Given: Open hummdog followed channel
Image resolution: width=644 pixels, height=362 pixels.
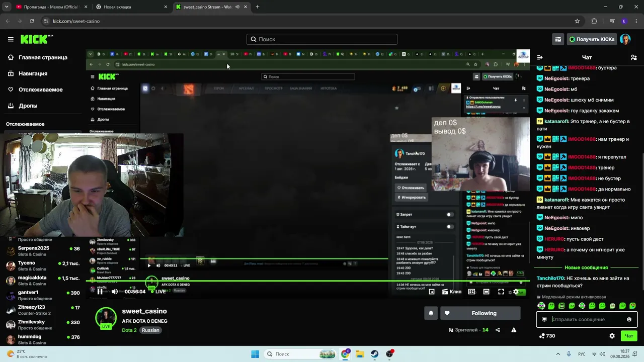Looking at the screenshot, I should 43,339.
